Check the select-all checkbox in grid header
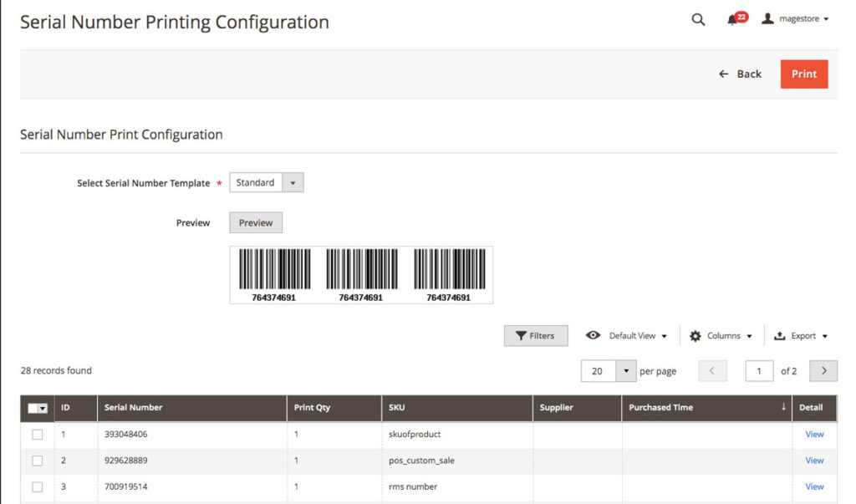 point(32,408)
